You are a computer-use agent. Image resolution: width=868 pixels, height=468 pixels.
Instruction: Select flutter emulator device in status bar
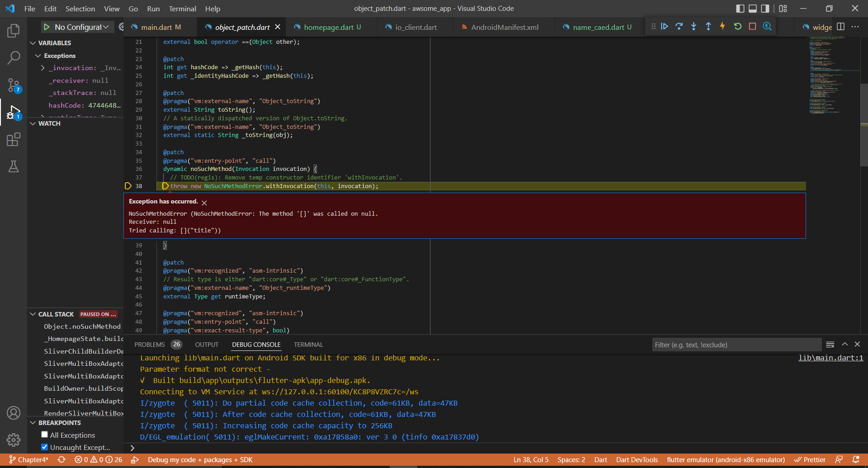pyautogui.click(x=726, y=459)
